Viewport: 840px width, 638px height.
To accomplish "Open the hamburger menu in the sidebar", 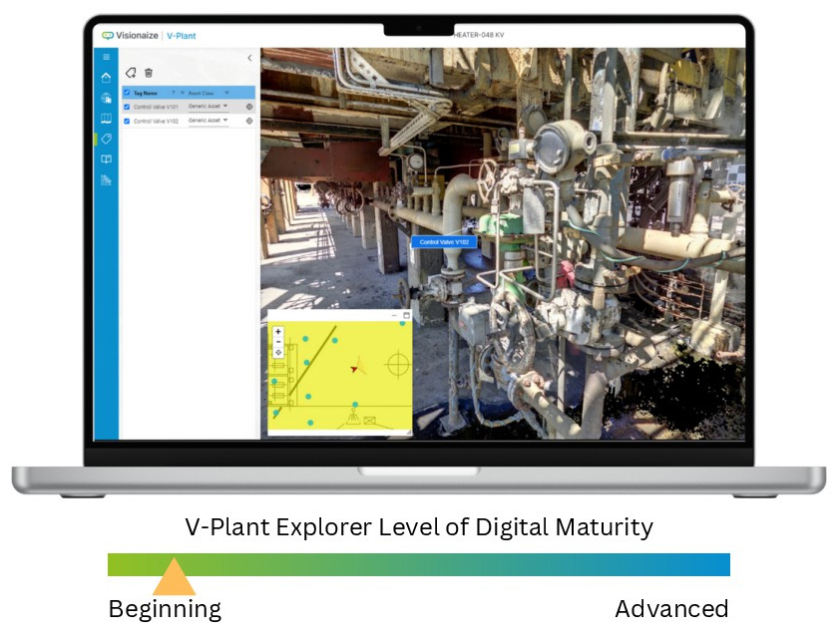I will pos(106,57).
